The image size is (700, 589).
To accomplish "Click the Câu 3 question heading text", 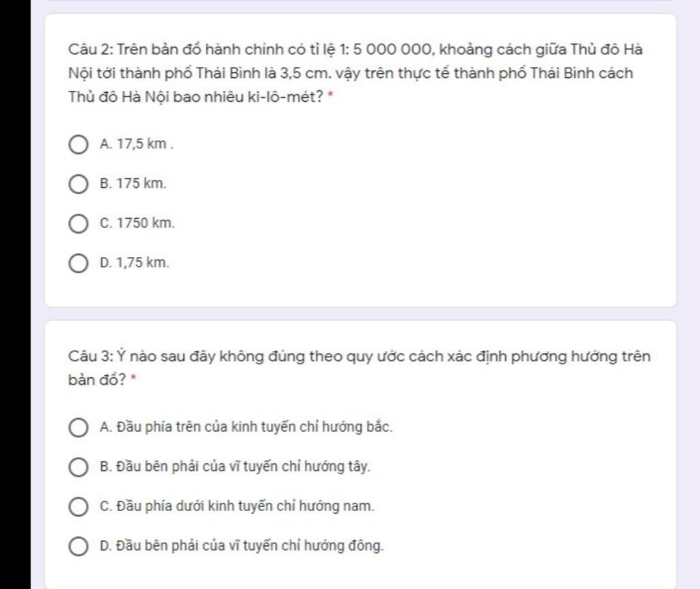I will click(x=360, y=368).
